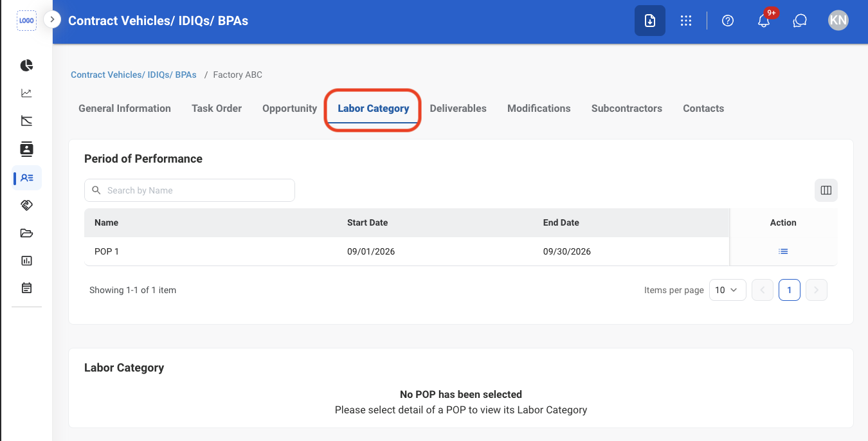Click the Start Date column header

point(367,222)
